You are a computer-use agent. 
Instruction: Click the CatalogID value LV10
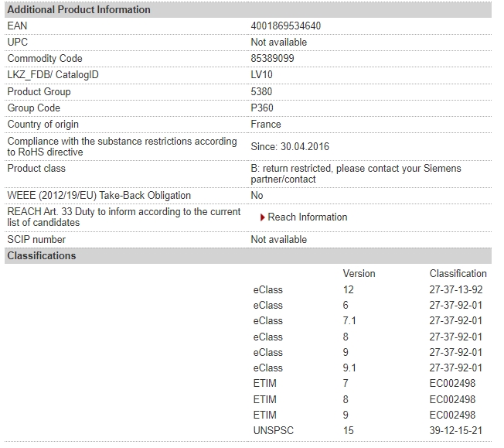[261, 74]
